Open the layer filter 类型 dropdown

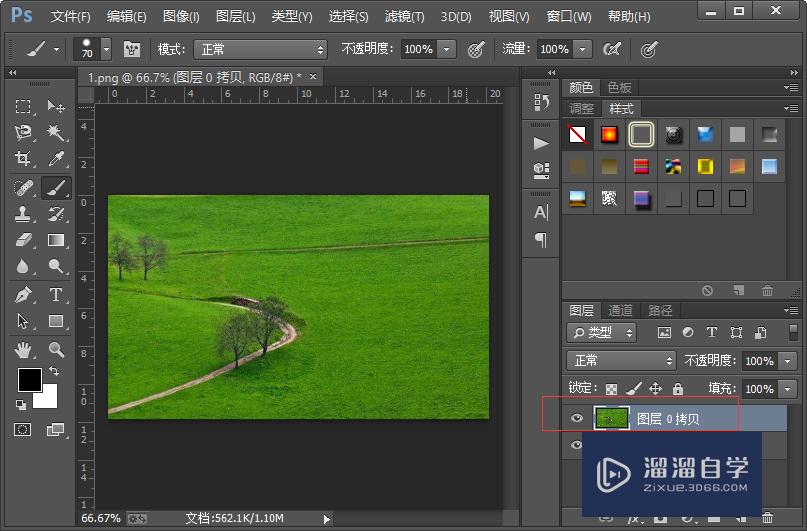(x=603, y=332)
